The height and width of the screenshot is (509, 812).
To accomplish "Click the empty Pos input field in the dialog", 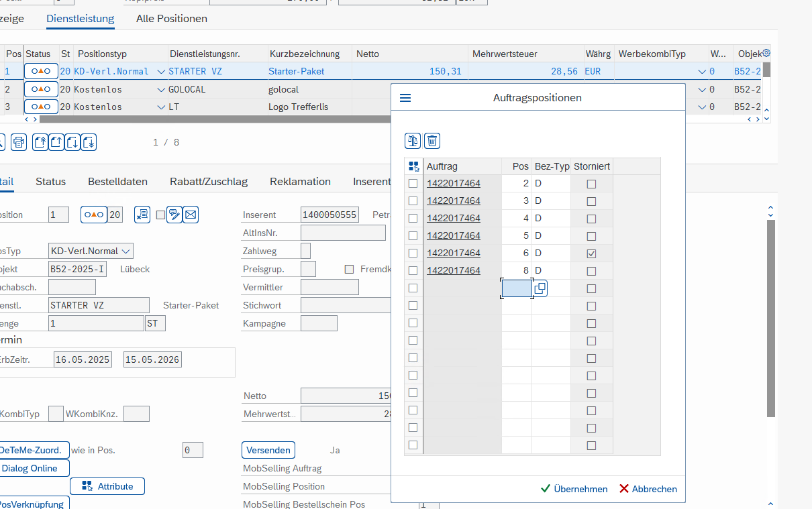I will coord(517,288).
